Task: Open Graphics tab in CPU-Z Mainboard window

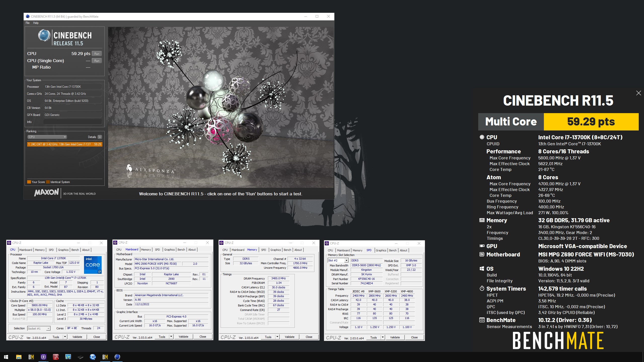Action: point(169,250)
